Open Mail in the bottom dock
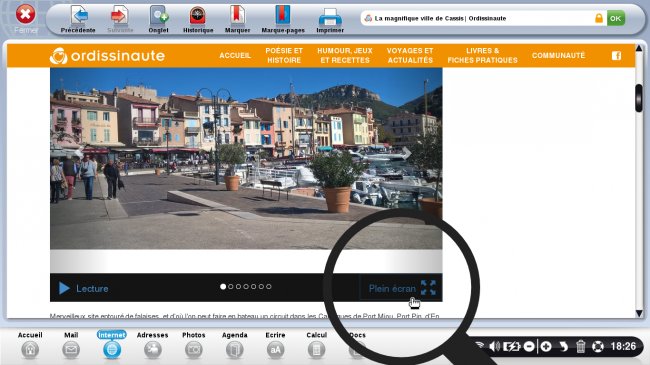This screenshot has height=365, width=650. (x=71, y=345)
